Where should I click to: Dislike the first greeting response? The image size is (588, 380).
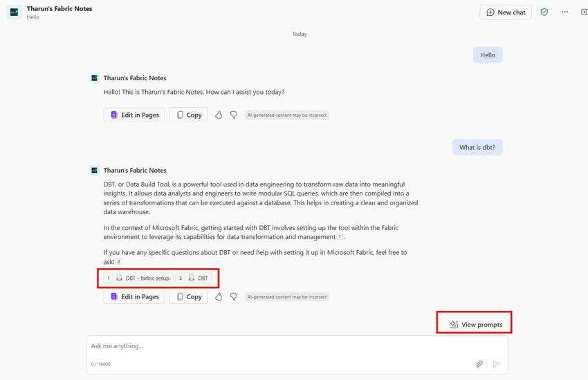point(233,115)
